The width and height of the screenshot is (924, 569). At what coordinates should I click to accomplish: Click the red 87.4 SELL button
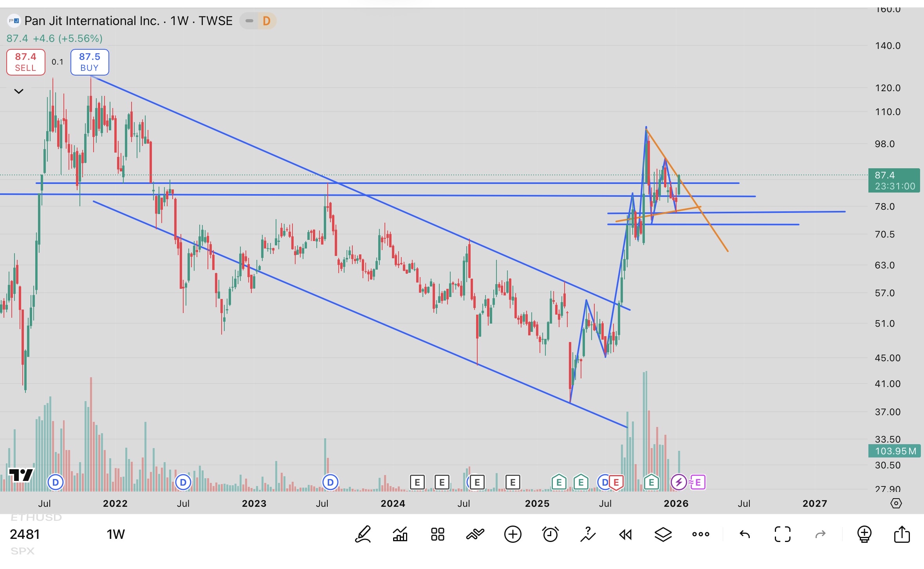[26, 62]
